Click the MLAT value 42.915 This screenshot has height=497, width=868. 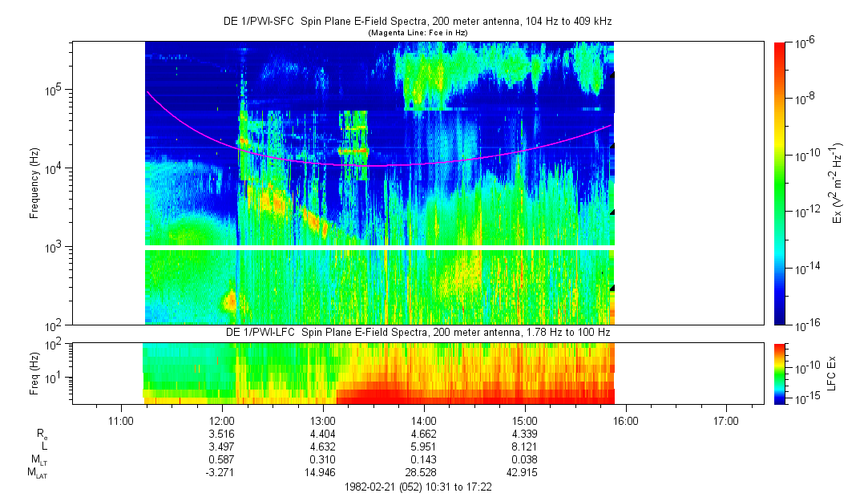coord(522,472)
